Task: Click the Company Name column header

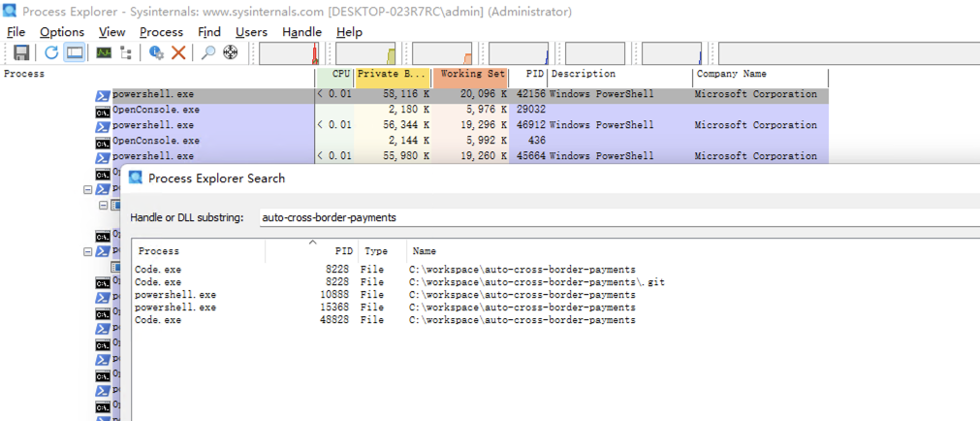Action: [760, 74]
